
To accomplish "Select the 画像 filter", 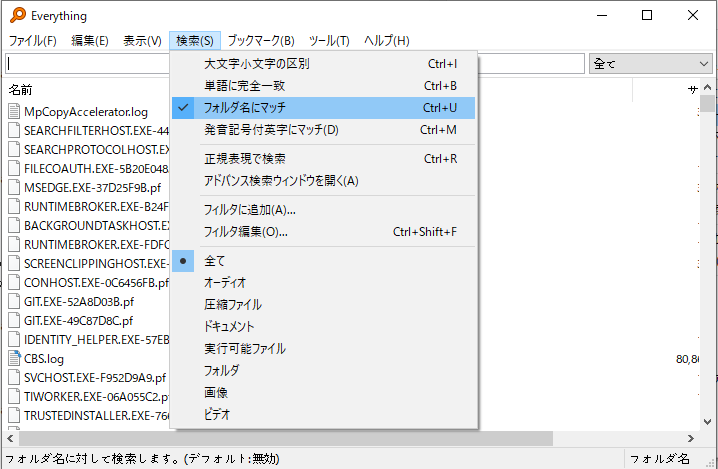I will point(323,393).
